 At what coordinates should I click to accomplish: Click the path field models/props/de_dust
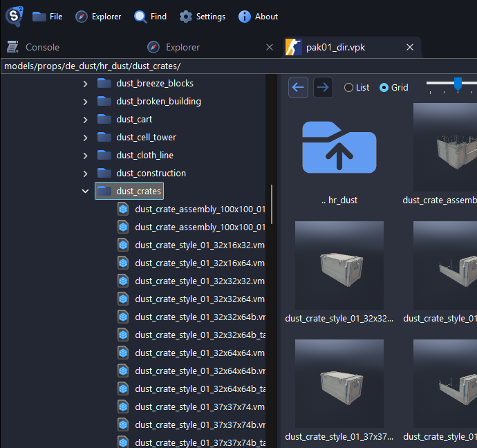pyautogui.click(x=238, y=66)
